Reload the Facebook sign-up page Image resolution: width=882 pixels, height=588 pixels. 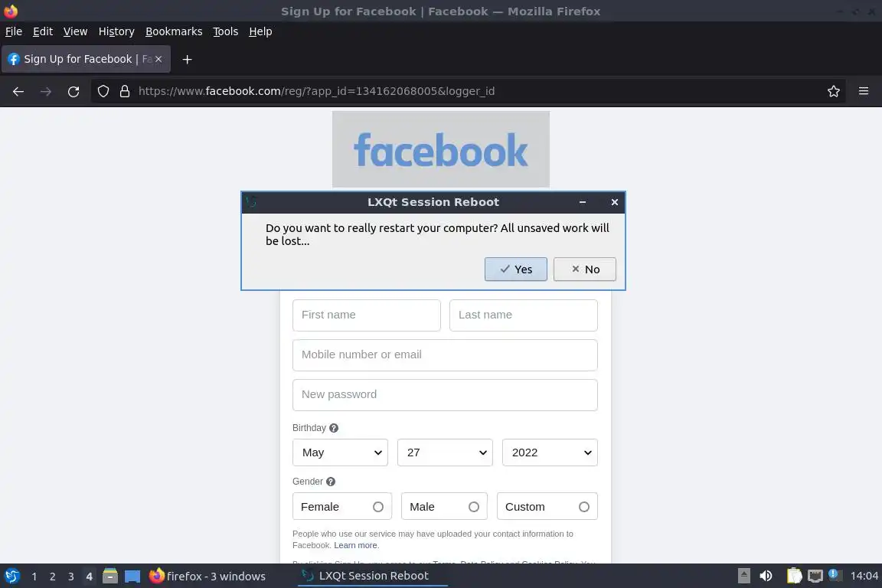point(73,91)
